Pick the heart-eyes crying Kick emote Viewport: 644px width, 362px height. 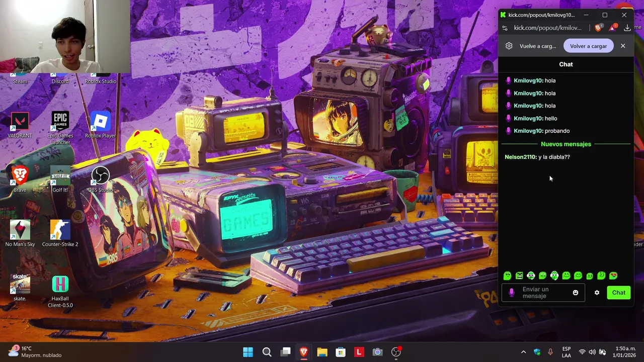pyautogui.click(x=613, y=276)
